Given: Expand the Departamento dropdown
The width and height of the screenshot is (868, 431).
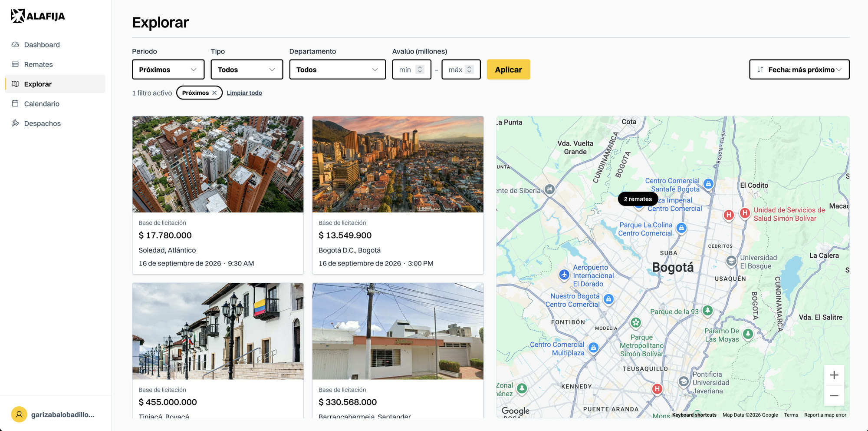Looking at the screenshot, I should point(337,70).
